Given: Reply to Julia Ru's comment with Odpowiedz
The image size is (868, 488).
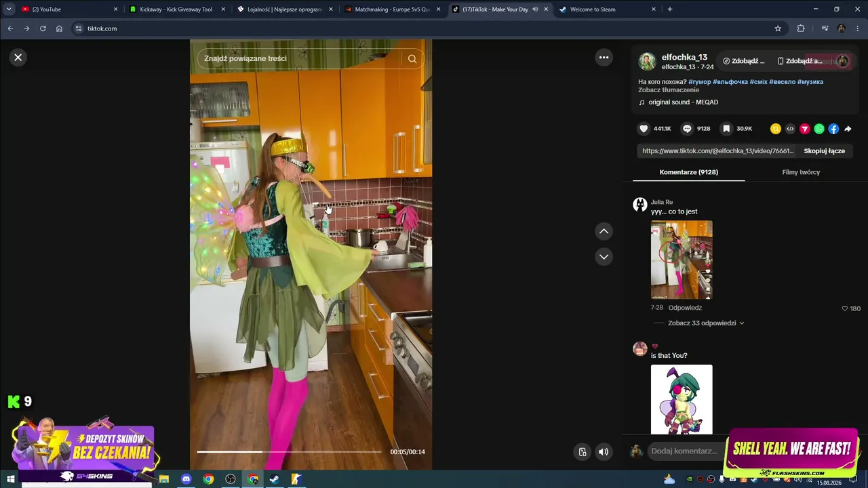Looking at the screenshot, I should coord(685,308).
